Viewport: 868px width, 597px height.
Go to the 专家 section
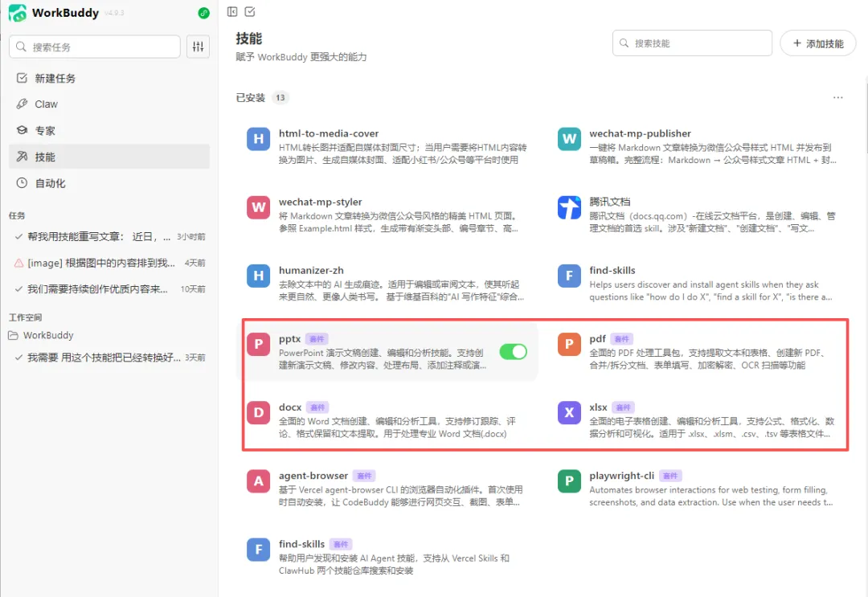click(x=109, y=131)
